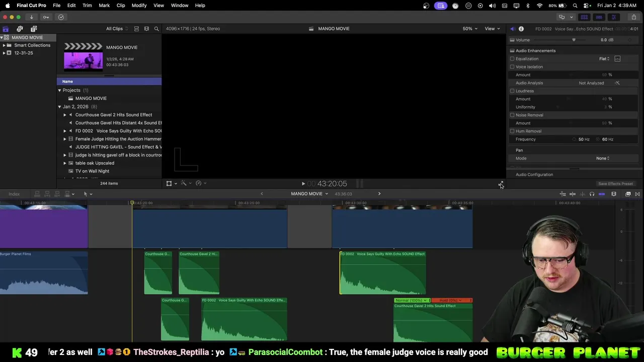Open Equalization graphic EQ icon
This screenshot has height=362, width=644.
[x=617, y=59]
